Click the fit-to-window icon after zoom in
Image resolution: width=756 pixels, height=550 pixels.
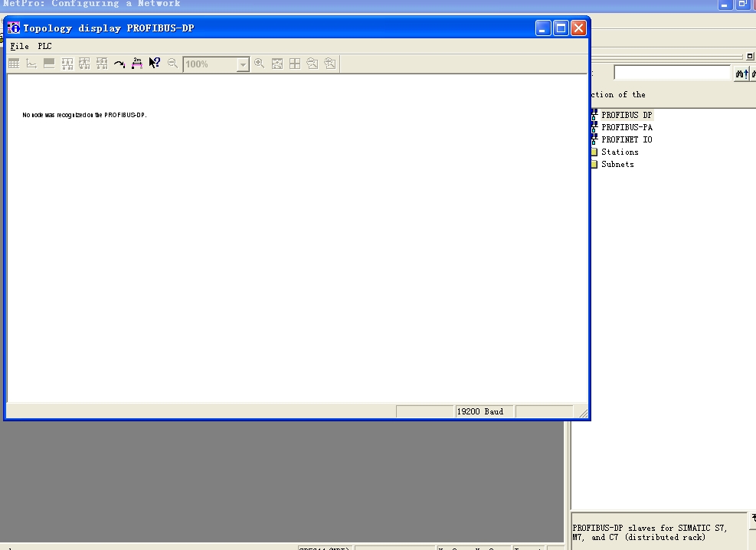pyautogui.click(x=277, y=64)
